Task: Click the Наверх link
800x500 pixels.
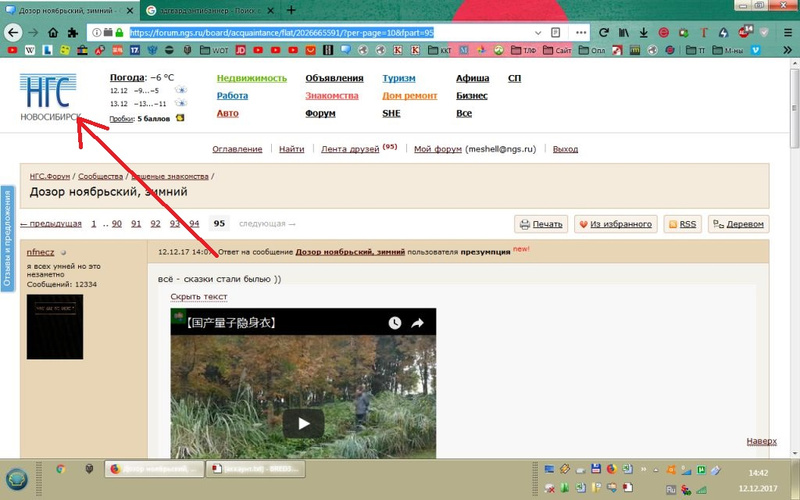Action: 761,441
